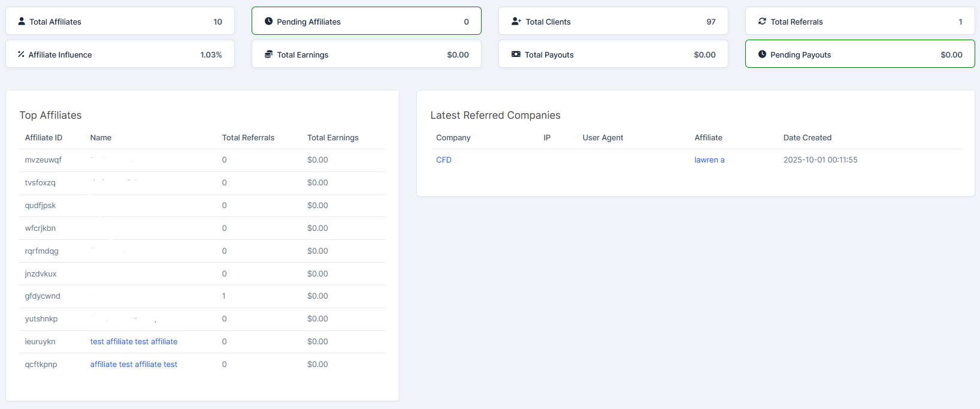Open the 'lawren a' affiliate link
980x409 pixels.
(709, 160)
